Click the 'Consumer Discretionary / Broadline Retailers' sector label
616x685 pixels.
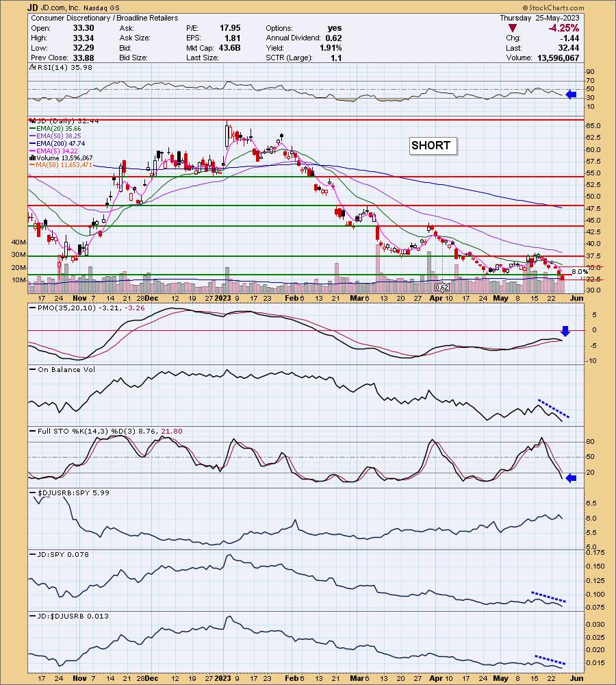[104, 18]
